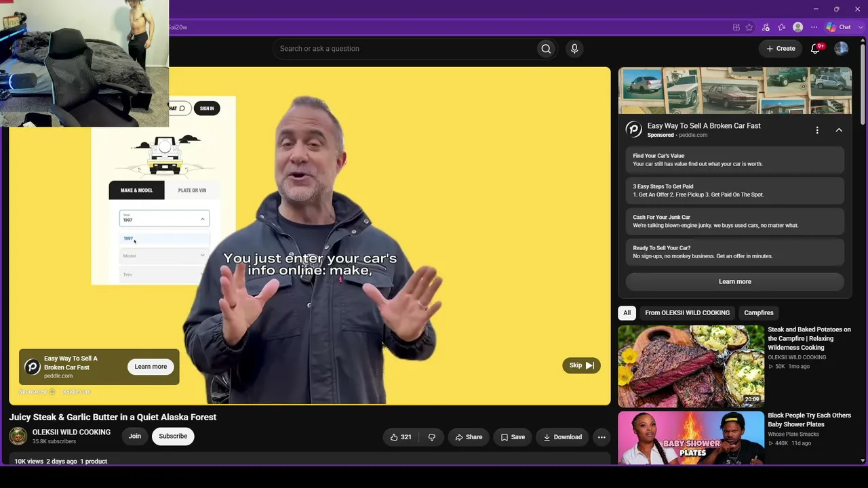Start voice search with the microphone icon

(x=574, y=49)
